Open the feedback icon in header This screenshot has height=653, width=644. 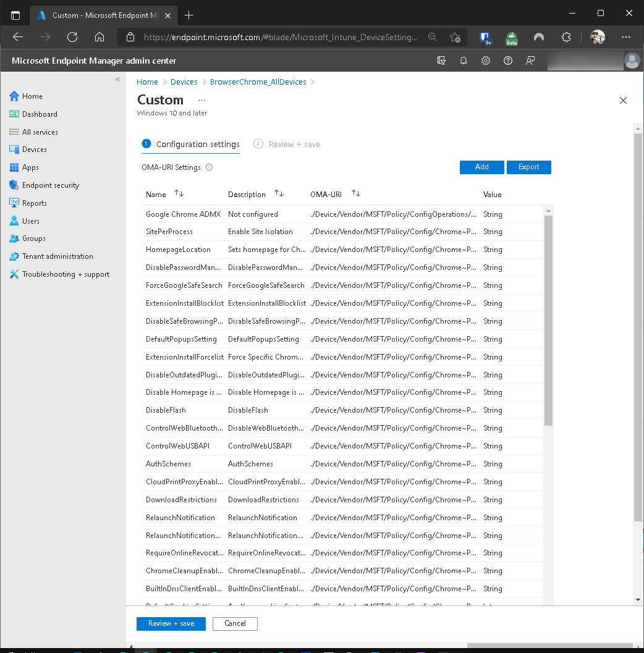[530, 61]
